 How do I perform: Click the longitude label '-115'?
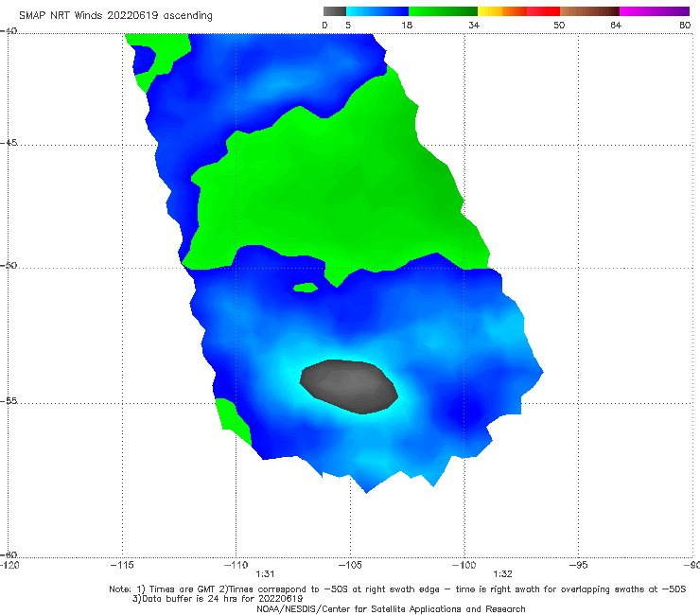click(x=122, y=566)
